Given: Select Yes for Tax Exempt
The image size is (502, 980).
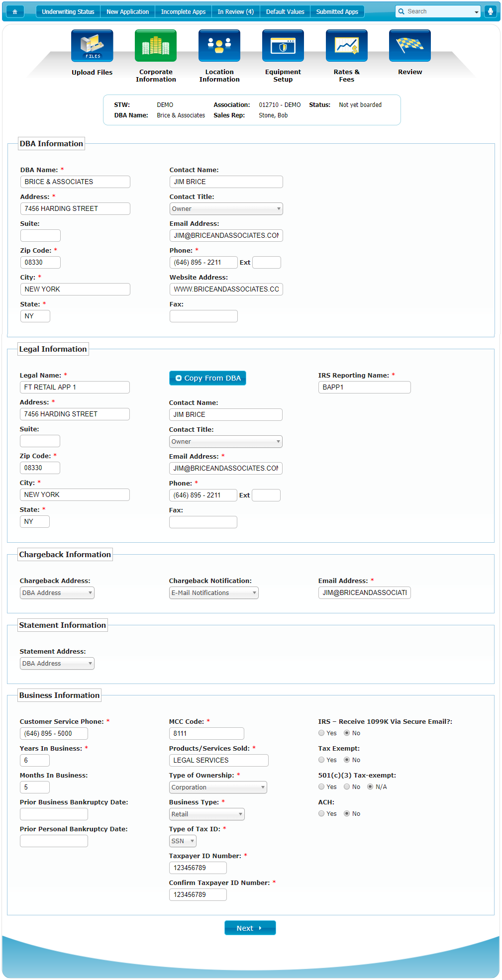Looking at the screenshot, I should tap(321, 760).
